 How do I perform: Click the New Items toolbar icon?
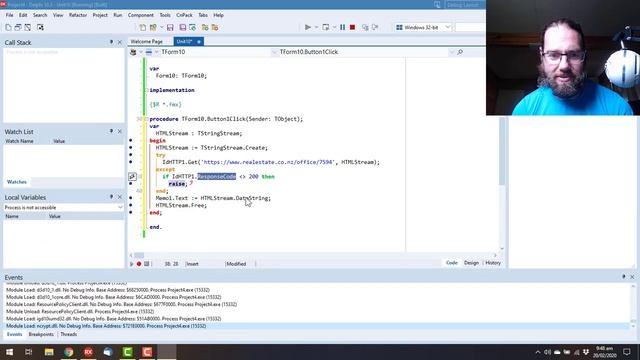click(8, 27)
